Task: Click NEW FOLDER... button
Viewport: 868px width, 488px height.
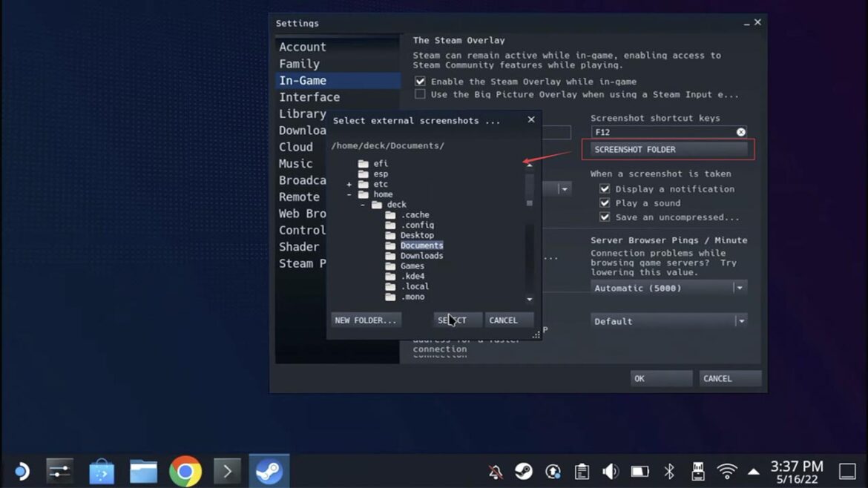Action: [x=365, y=320]
